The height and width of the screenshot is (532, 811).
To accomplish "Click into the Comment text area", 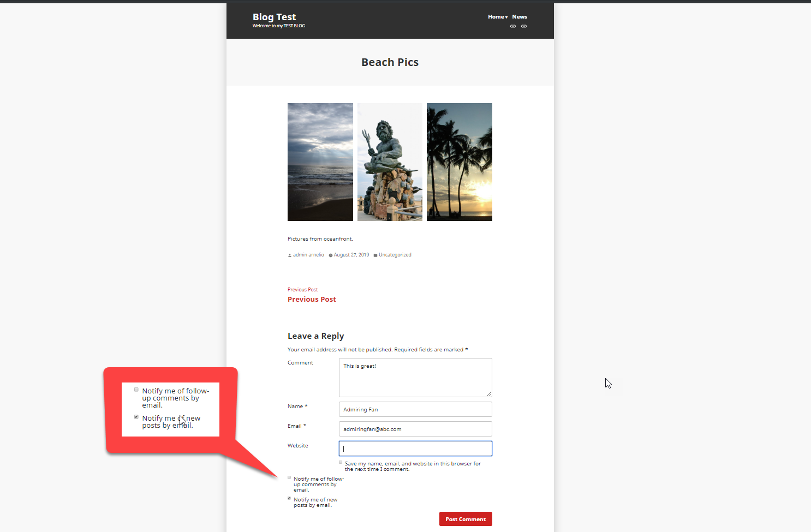I will (415, 378).
